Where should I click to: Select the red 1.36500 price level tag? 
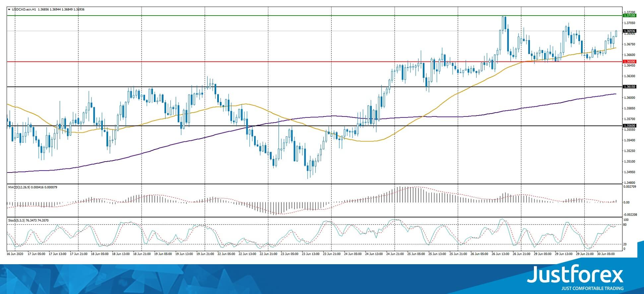630,62
